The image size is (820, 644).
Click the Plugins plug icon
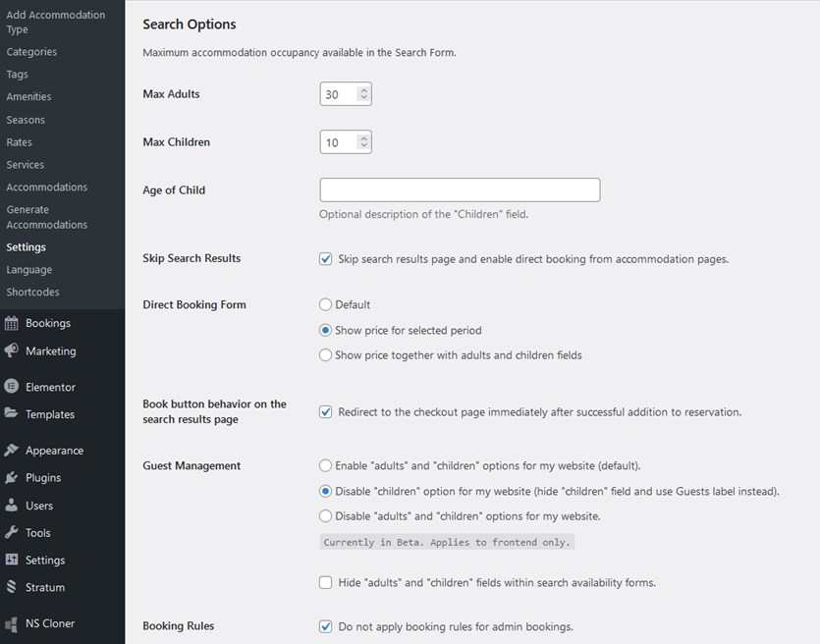click(x=12, y=478)
